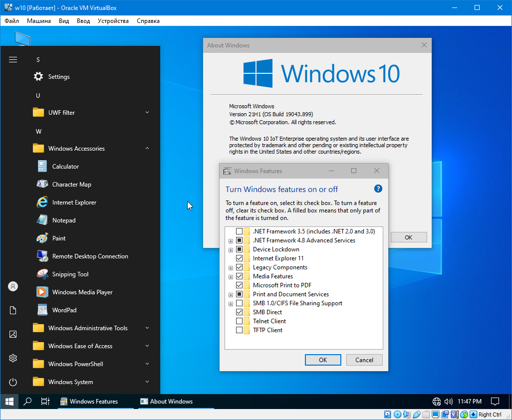The width and height of the screenshot is (512, 420).
Task: Open the user account icon in Start rail
Action: click(13, 286)
